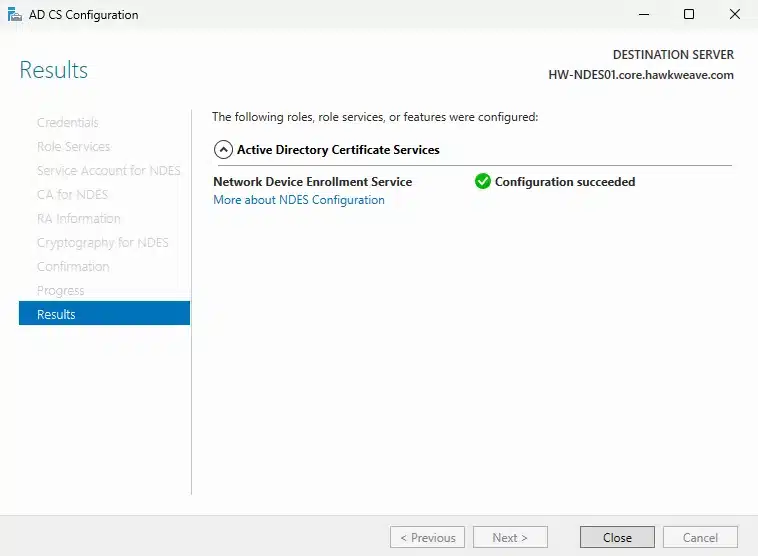
Task: Select the CA for NDES step
Action: pos(72,195)
